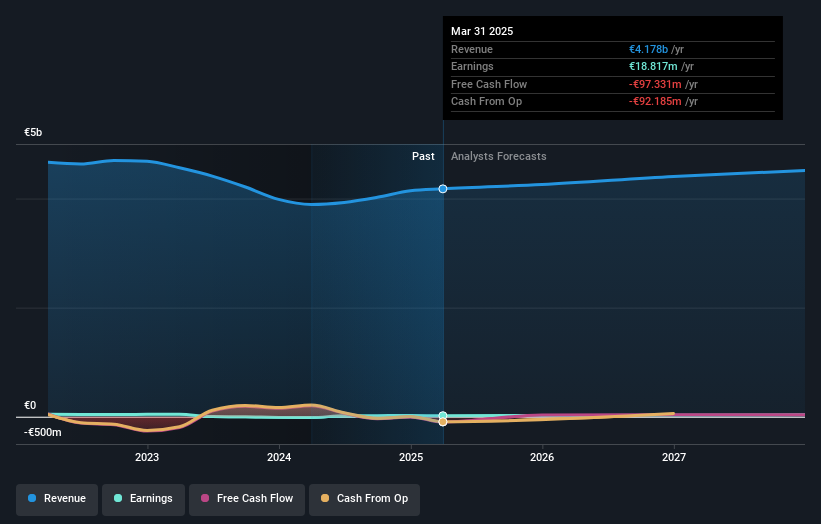The width and height of the screenshot is (821, 524).
Task: Click the Earnings row label in tooltip
Action: click(x=472, y=66)
